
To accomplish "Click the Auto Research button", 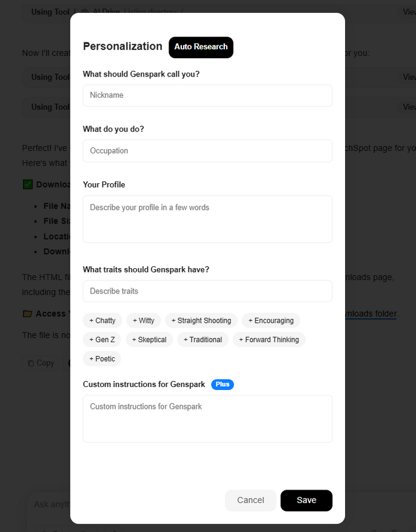I will click(201, 47).
